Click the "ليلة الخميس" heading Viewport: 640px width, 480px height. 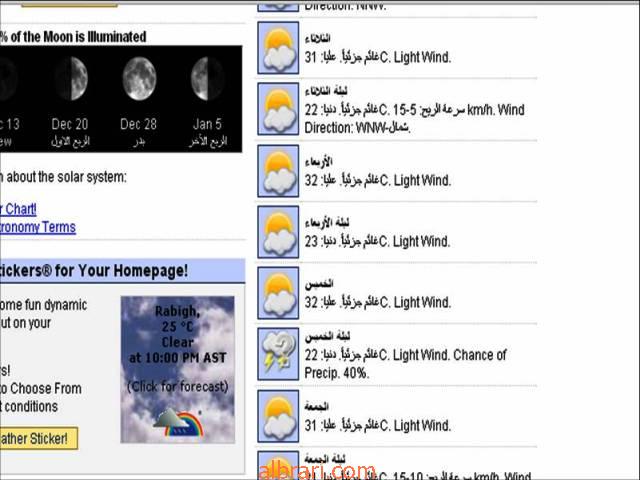click(327, 336)
